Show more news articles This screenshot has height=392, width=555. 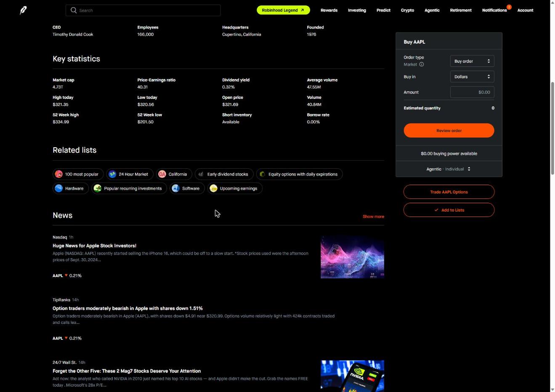point(373,217)
